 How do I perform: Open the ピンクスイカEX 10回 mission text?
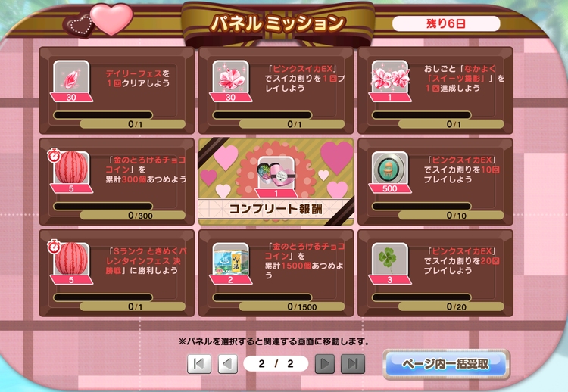click(x=461, y=170)
